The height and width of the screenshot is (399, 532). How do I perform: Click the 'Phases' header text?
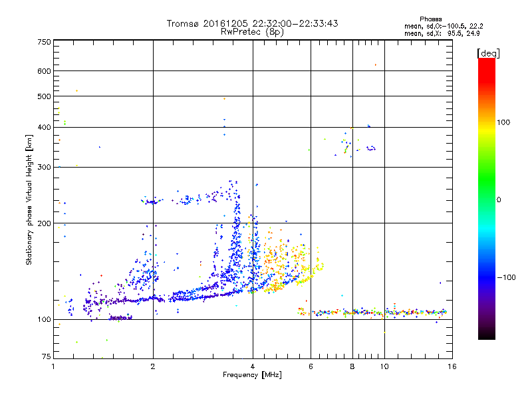(430, 19)
